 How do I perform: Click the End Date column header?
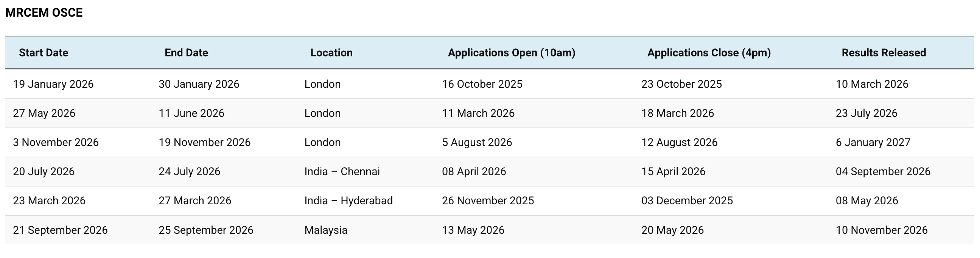[186, 53]
